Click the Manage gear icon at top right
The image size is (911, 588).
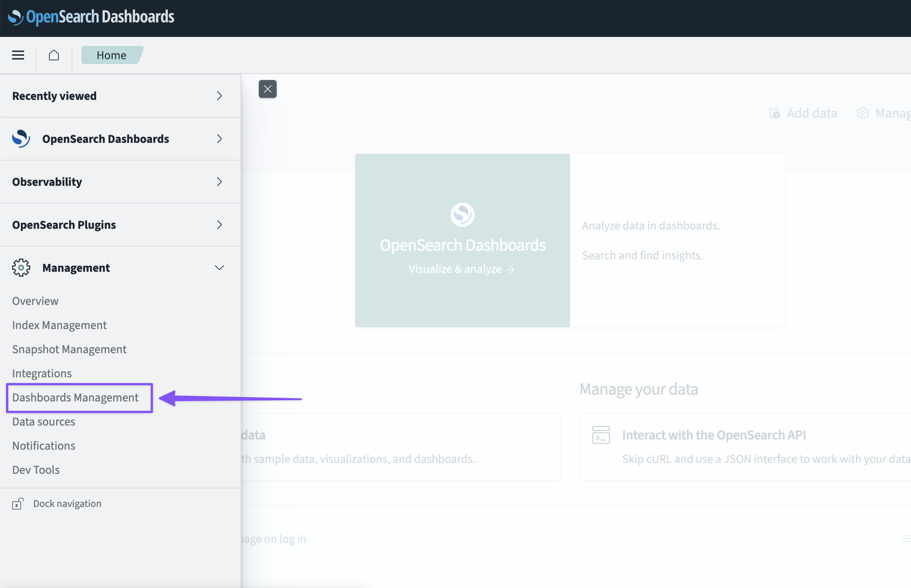[x=863, y=113]
